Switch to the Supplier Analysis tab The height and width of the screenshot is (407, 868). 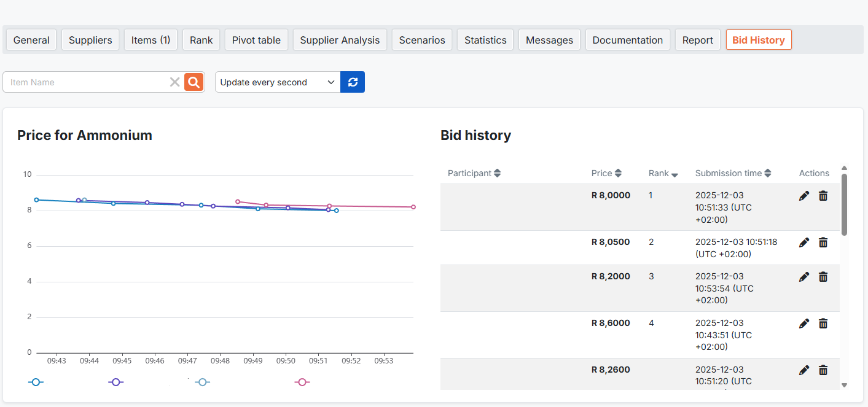(x=340, y=40)
